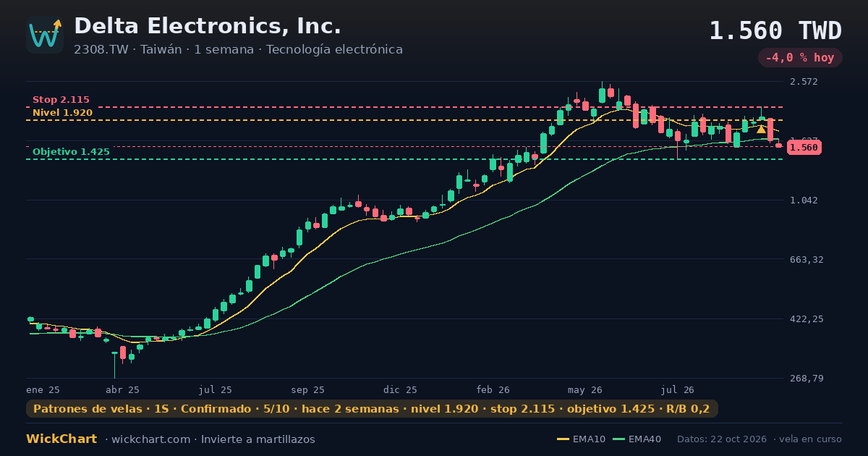Screen dimensions: 868x456
Task: Click the WickChart logo icon
Action: pos(45,35)
